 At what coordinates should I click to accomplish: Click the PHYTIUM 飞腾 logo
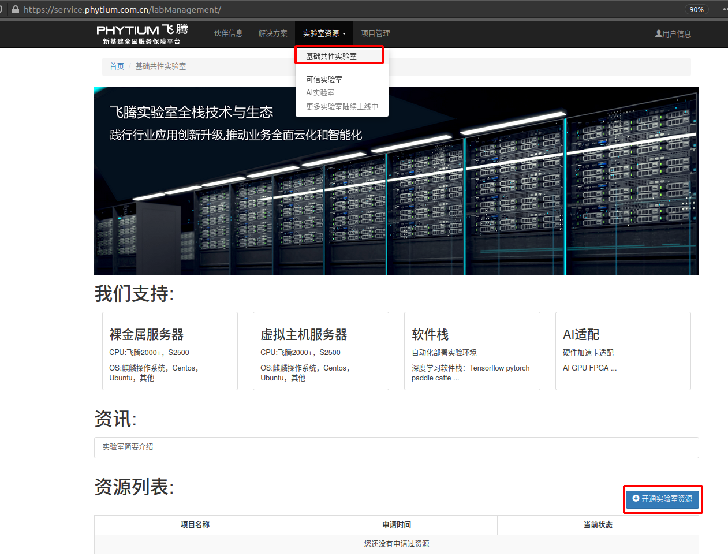(141, 34)
